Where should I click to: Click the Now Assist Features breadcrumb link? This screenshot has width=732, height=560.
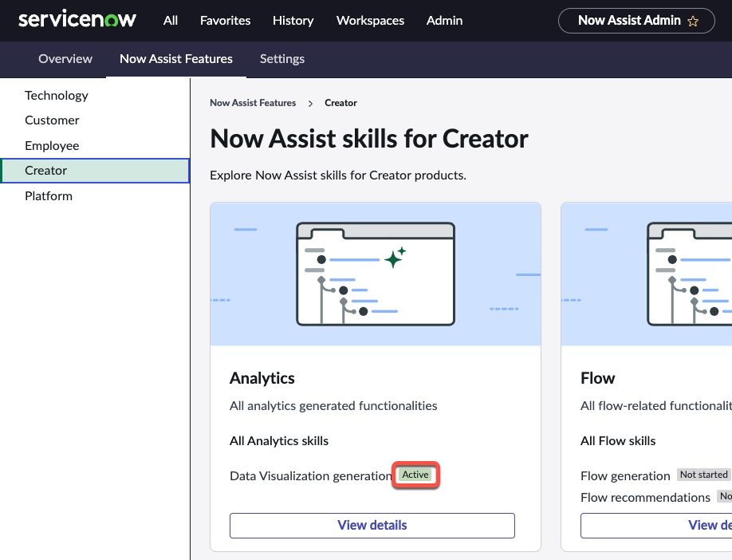(x=253, y=103)
